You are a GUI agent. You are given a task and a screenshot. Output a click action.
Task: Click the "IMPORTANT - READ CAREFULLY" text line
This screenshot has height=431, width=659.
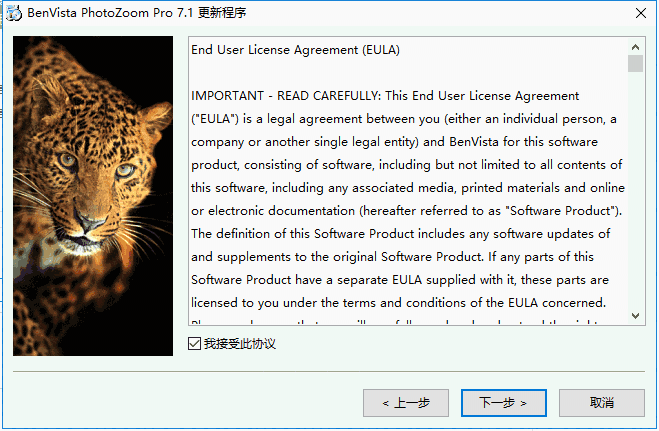coord(385,96)
